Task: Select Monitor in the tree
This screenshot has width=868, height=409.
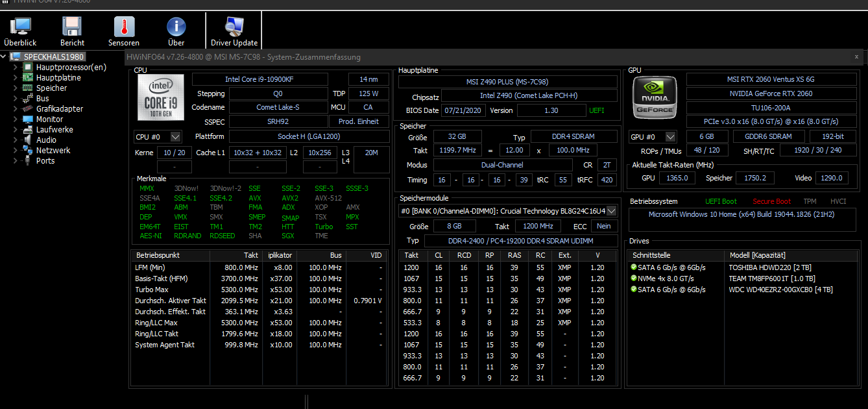Action: click(50, 119)
